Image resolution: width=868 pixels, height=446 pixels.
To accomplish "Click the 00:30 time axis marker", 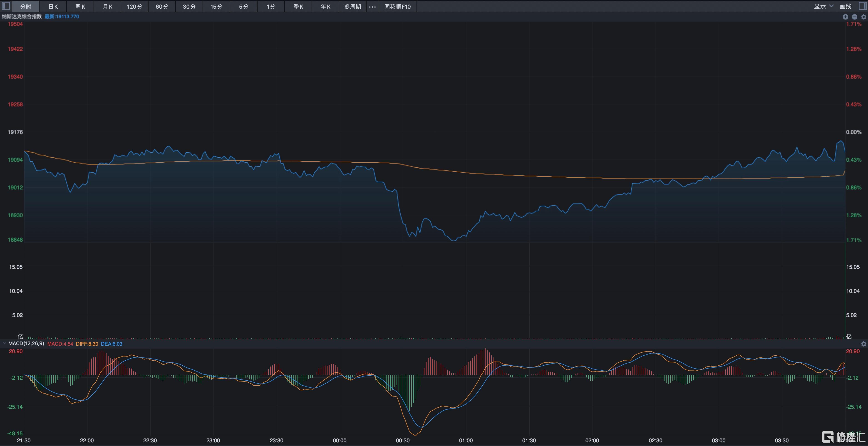I will pos(403,441).
